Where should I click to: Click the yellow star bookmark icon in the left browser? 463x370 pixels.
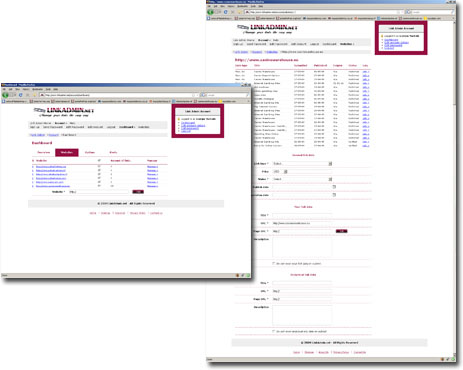35,95
